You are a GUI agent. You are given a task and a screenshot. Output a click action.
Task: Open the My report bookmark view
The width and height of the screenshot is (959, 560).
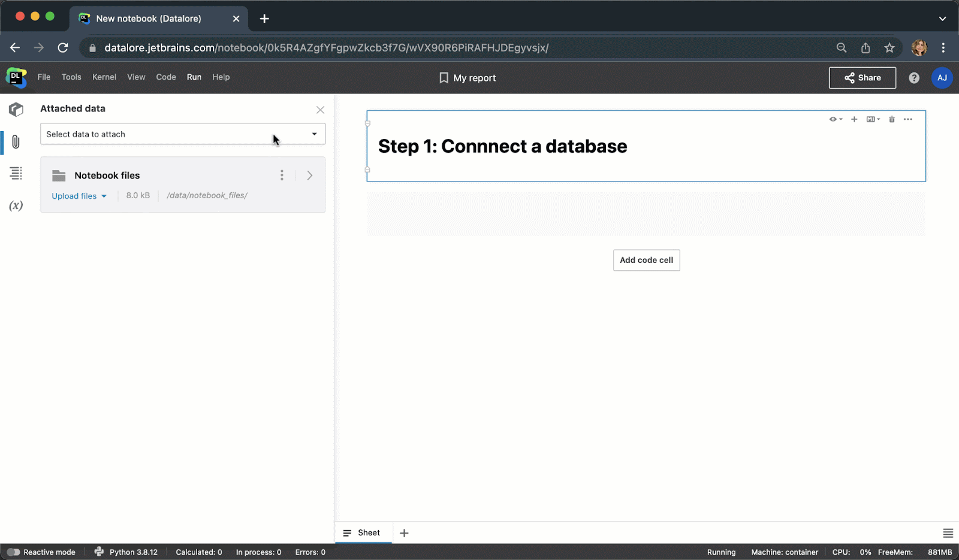click(467, 77)
